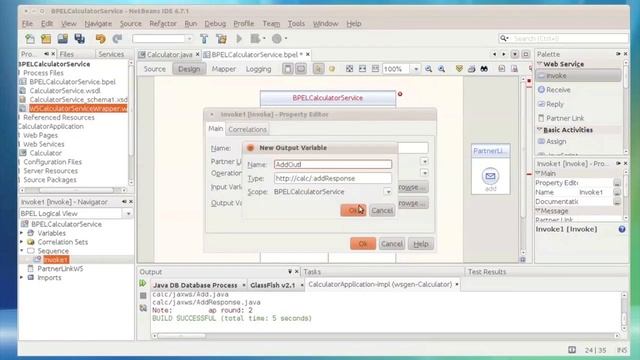Click the rerun icon in the Output panel
640x360 pixels.
[x=143, y=283]
